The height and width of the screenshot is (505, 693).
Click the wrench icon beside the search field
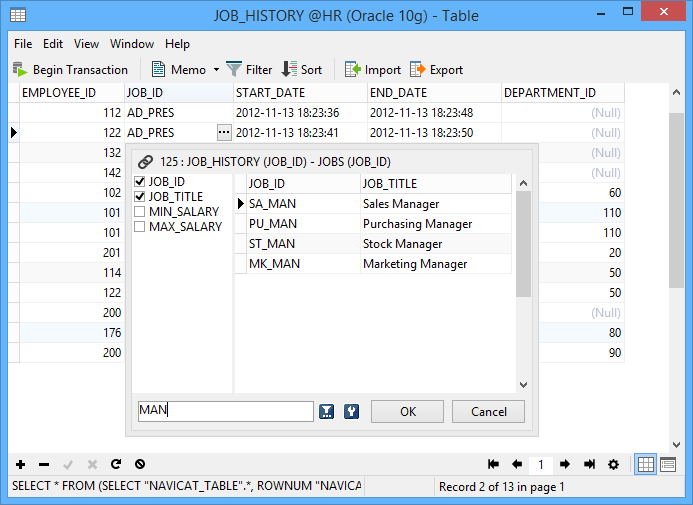click(x=351, y=412)
